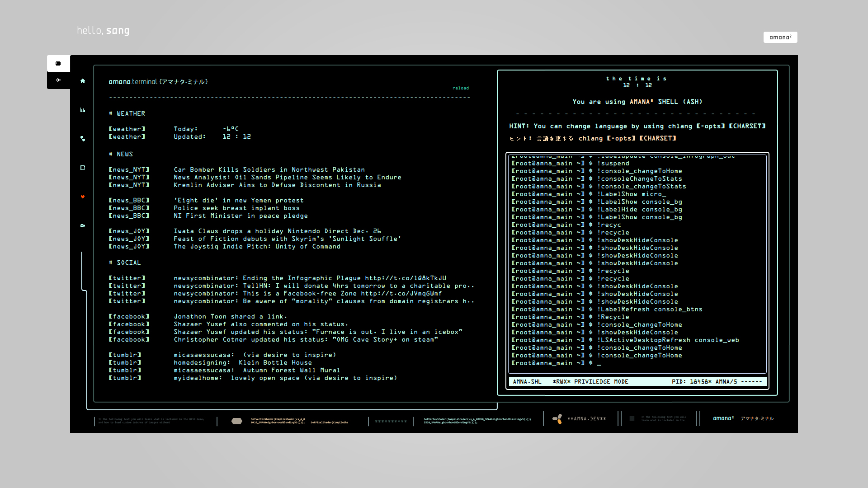Click '*RWX* PRIVILEDGE MODE' in status bar
The height and width of the screenshot is (488, 868).
[590, 382]
